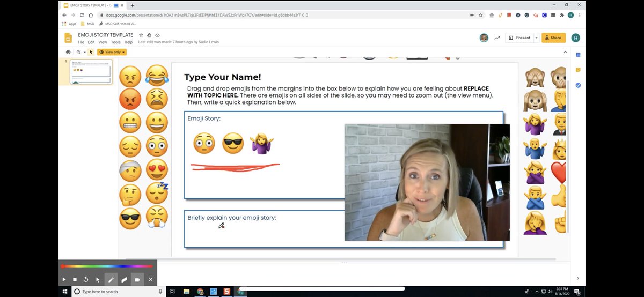Open the Tools menu

click(x=115, y=42)
